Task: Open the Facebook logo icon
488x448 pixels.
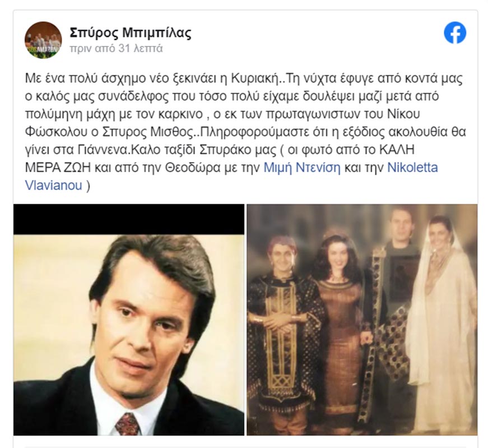Action: pos(455,33)
